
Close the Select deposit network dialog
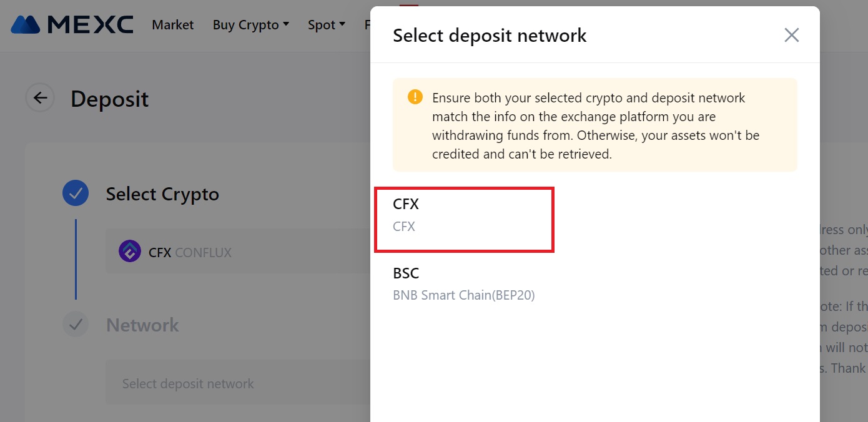coord(791,35)
